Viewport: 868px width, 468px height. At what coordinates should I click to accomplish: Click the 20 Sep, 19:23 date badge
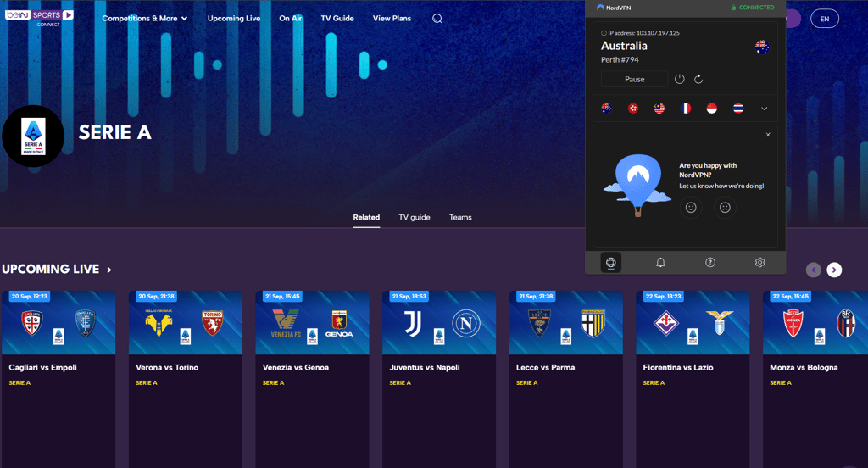click(x=30, y=296)
